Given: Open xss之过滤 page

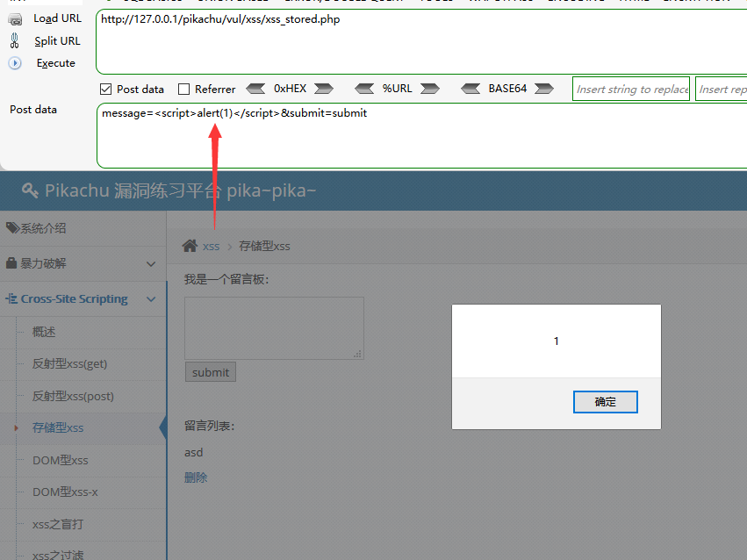Looking at the screenshot, I should pos(58,555).
